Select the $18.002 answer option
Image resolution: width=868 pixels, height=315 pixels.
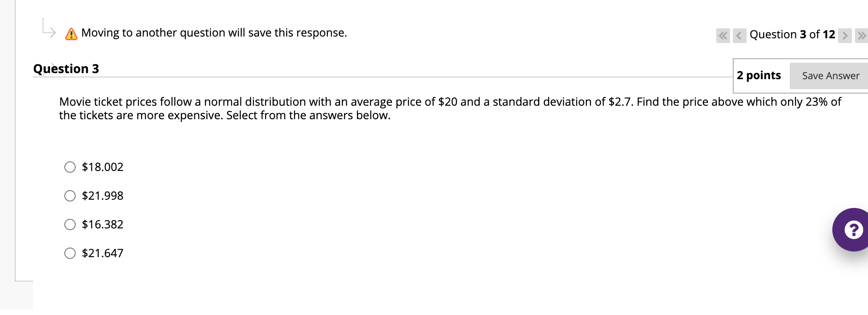[70, 167]
